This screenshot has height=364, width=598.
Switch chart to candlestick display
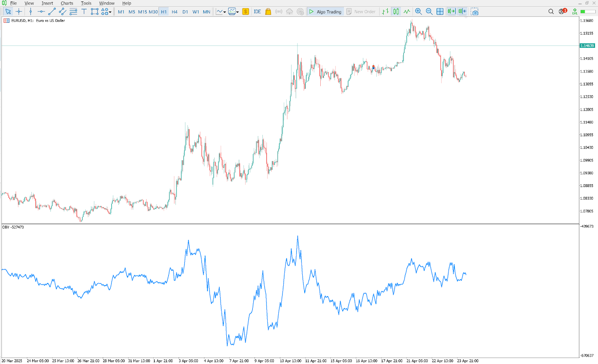396,12
